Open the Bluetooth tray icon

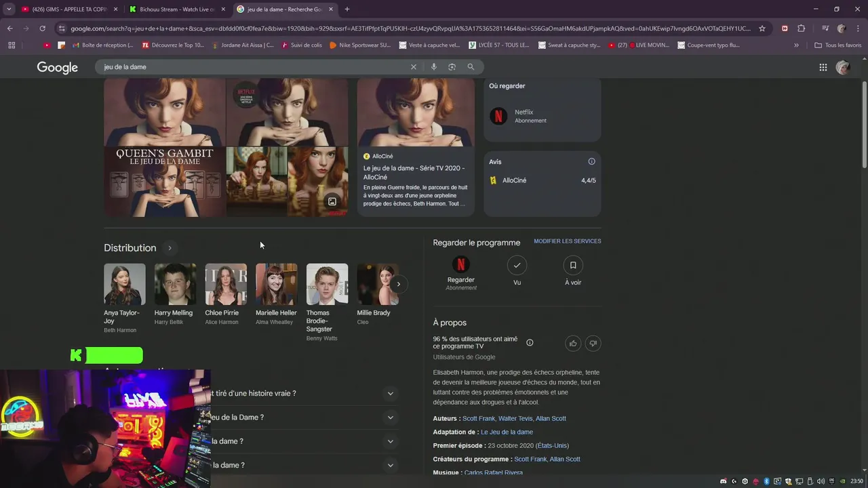766,481
